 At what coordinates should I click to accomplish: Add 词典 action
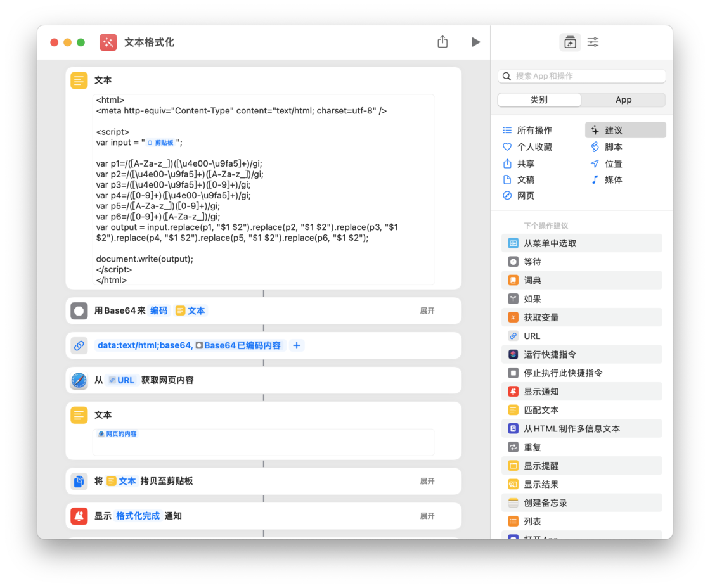[x=581, y=280]
